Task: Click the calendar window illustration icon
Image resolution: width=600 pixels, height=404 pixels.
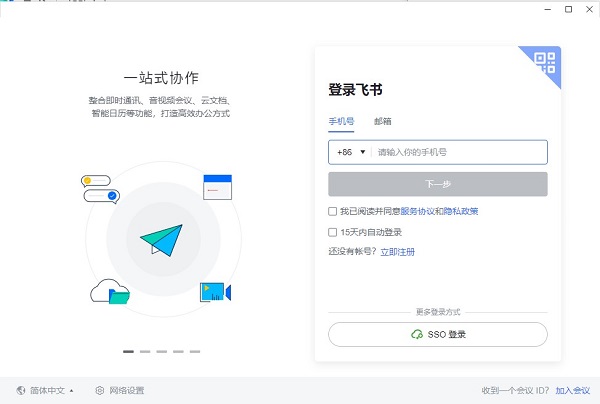Action: (217, 185)
